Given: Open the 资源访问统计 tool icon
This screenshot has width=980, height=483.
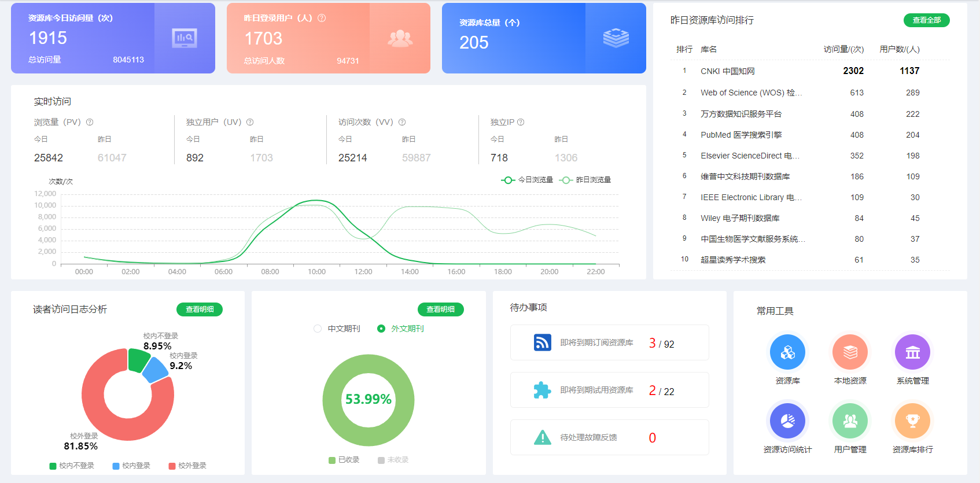Looking at the screenshot, I should coord(787,421).
